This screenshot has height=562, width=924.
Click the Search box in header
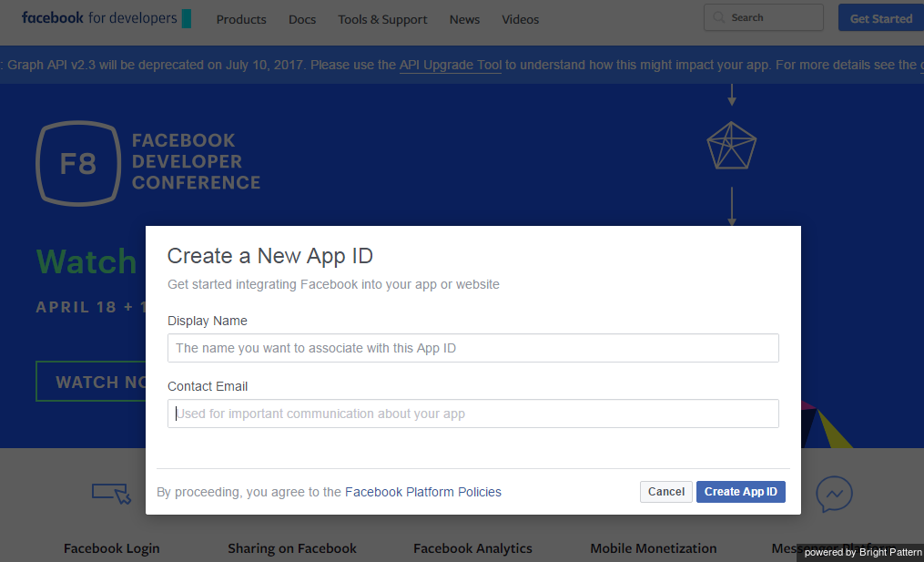[763, 17]
